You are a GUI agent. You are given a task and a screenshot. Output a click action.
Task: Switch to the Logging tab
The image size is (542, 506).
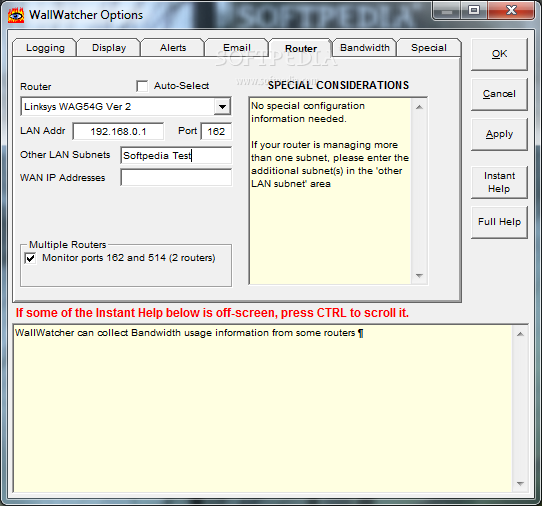point(45,48)
